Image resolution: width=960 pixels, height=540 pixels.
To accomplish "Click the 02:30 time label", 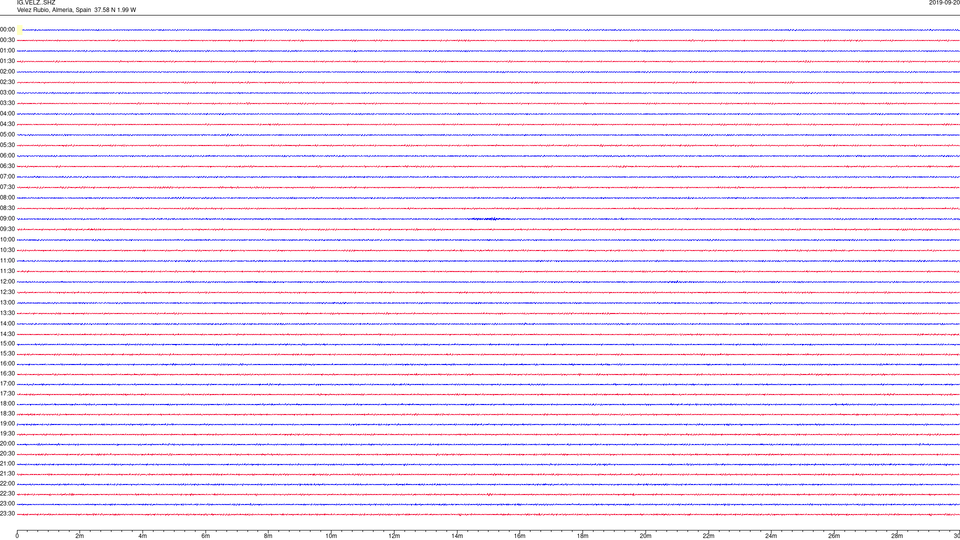I will click(7, 82).
